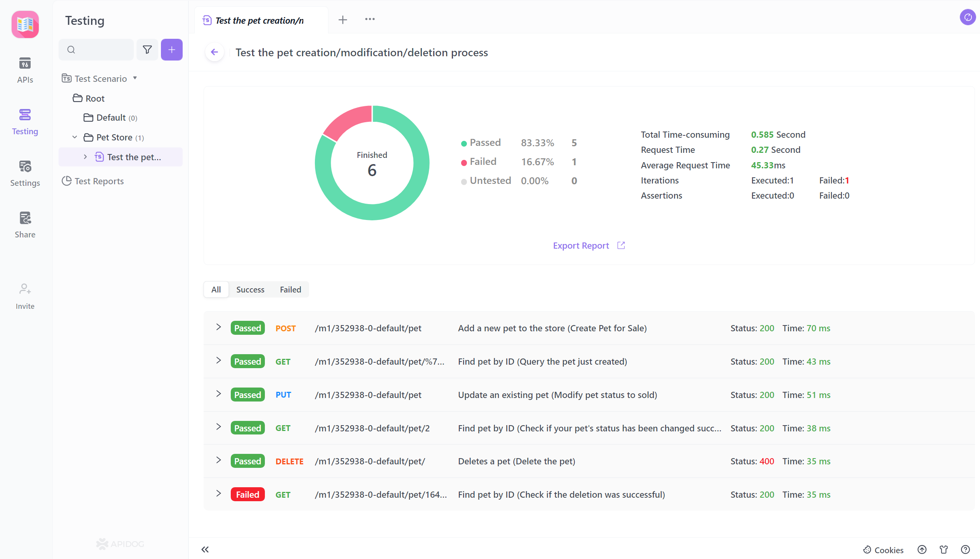The width and height of the screenshot is (980, 559).
Task: Open the filter icon beside the search box
Action: click(147, 49)
